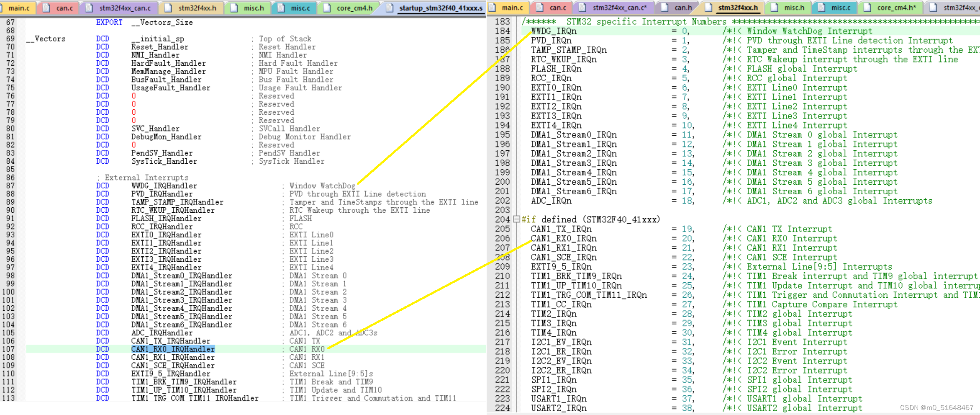
Task: Click line number 206 in right gutter
Action: tap(502, 238)
